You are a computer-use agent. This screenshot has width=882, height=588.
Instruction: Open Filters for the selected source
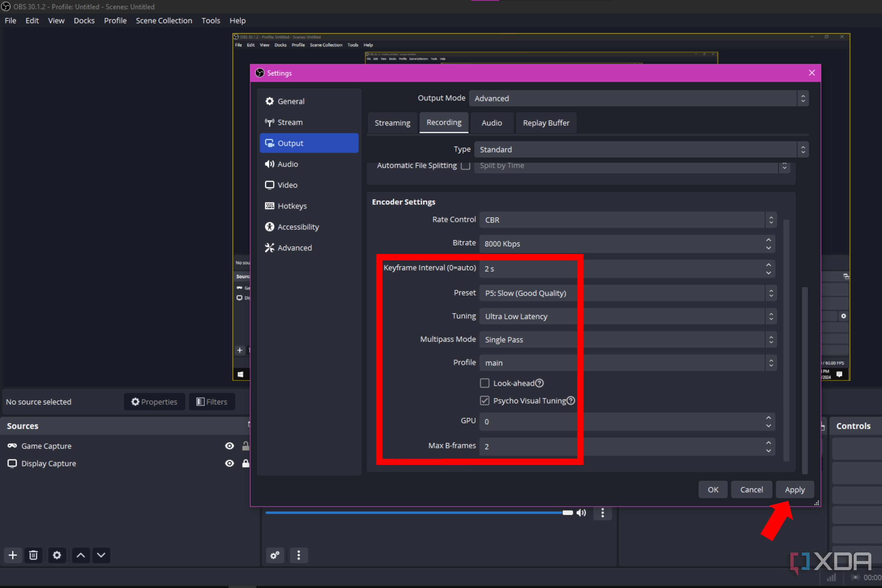(x=212, y=402)
